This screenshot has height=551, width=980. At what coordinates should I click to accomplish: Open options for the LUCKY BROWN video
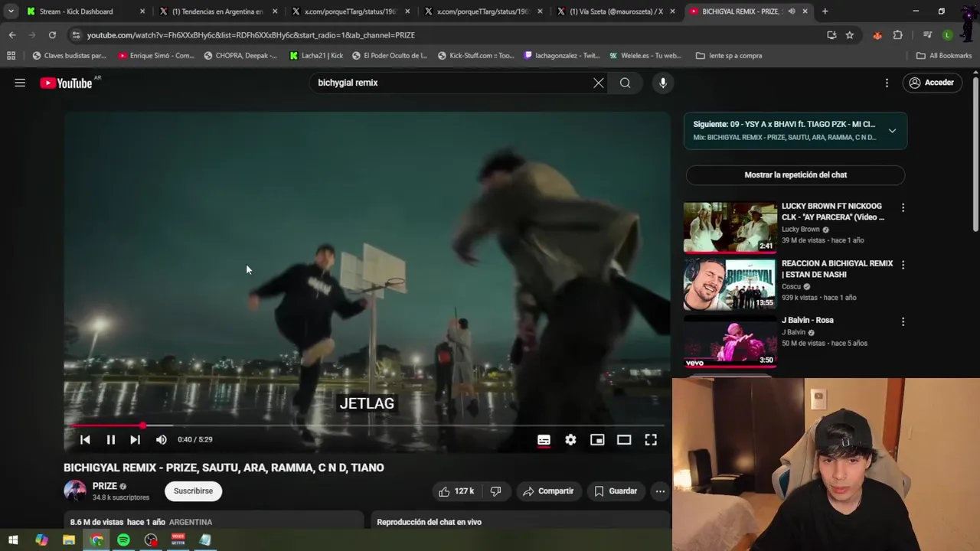pos(903,207)
